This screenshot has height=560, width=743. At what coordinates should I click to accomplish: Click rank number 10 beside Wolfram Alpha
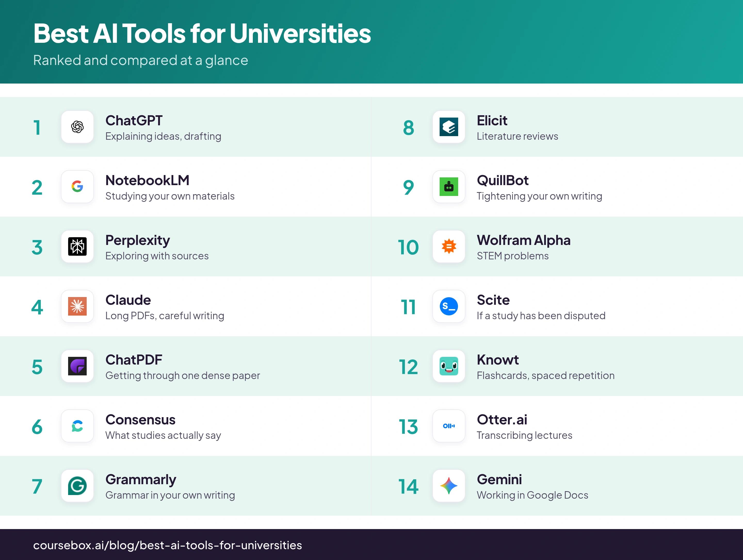click(x=408, y=248)
